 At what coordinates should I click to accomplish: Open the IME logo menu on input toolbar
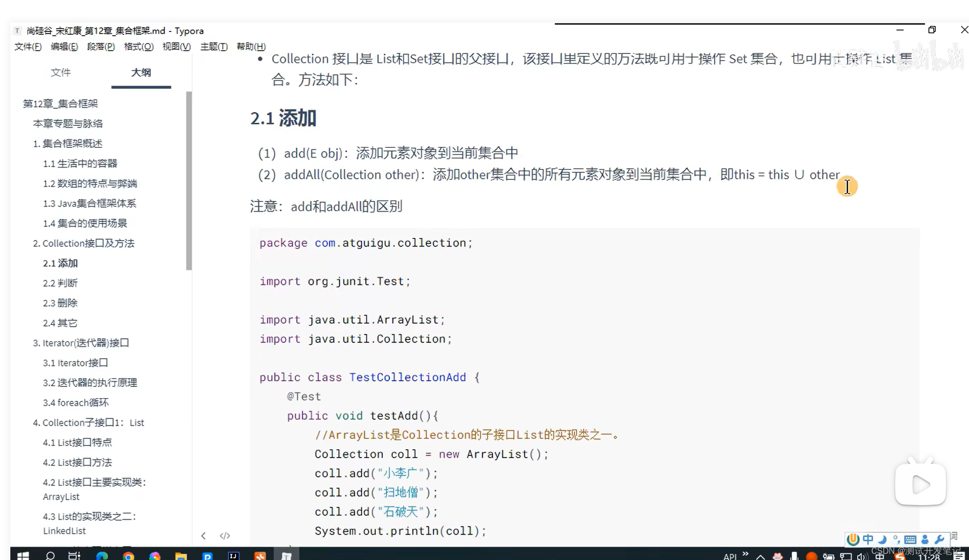click(853, 539)
